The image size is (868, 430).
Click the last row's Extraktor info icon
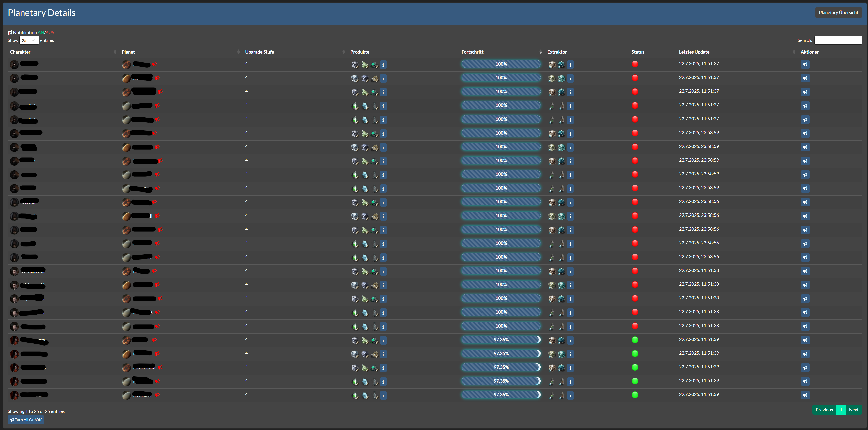[570, 395]
